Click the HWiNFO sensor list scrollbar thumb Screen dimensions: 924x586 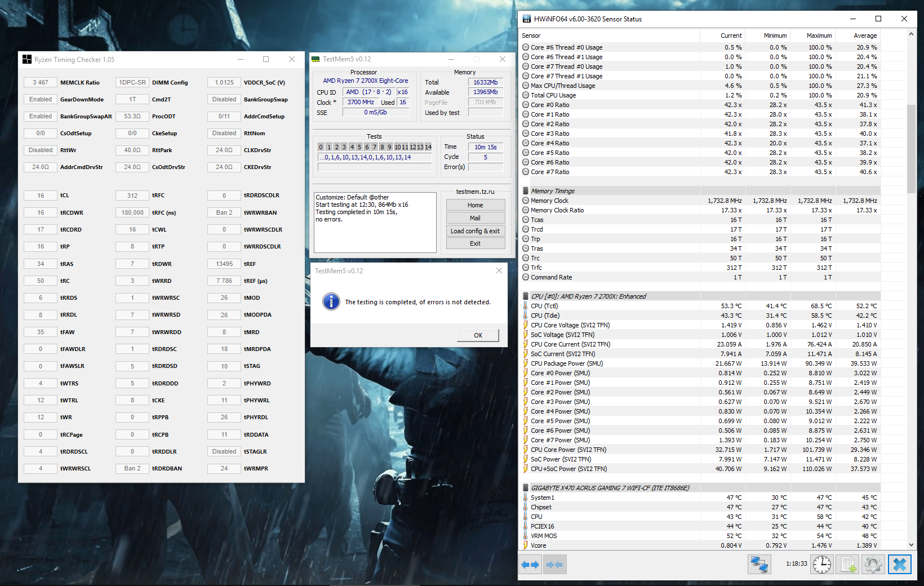911,148
